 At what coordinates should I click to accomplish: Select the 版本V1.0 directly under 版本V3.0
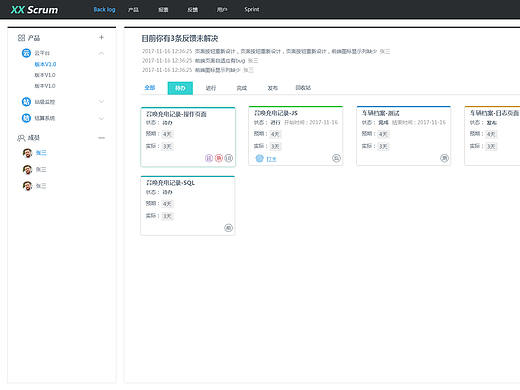(45, 75)
